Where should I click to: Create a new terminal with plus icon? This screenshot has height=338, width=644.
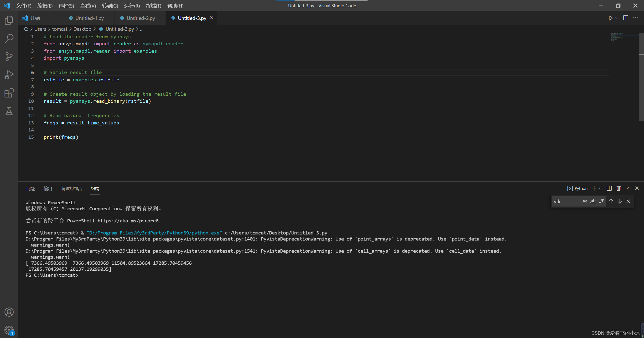pos(594,188)
